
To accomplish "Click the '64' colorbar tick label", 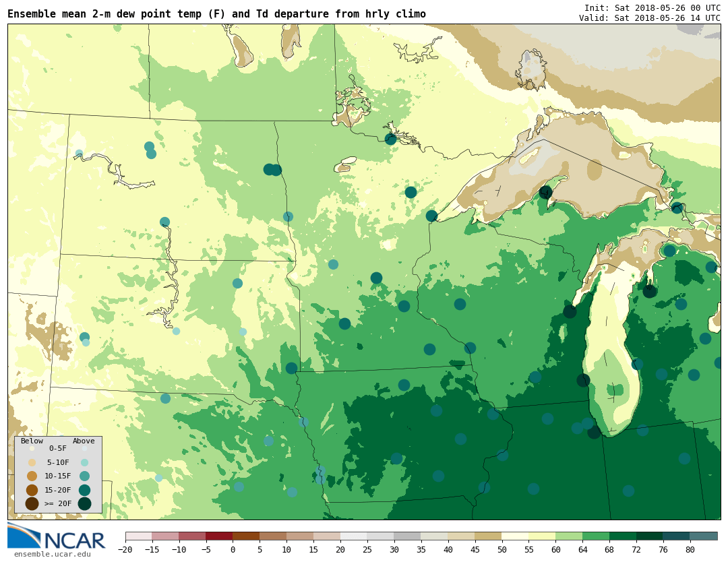I will (582, 549).
